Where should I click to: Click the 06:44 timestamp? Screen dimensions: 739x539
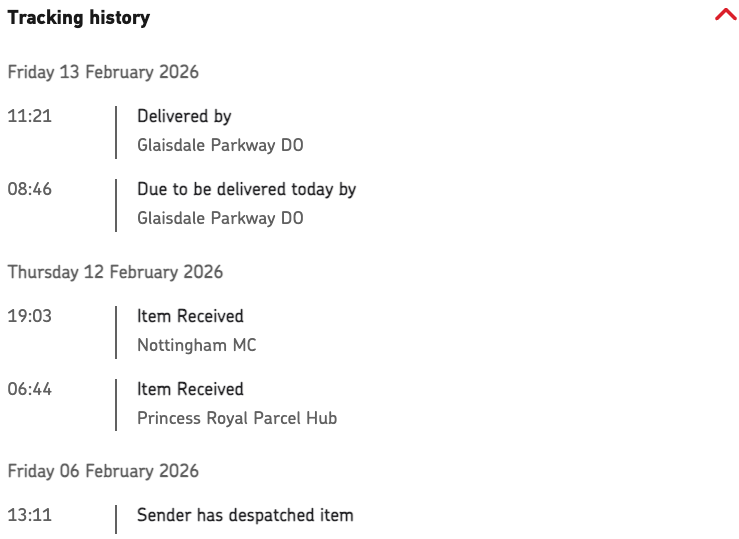point(29,389)
